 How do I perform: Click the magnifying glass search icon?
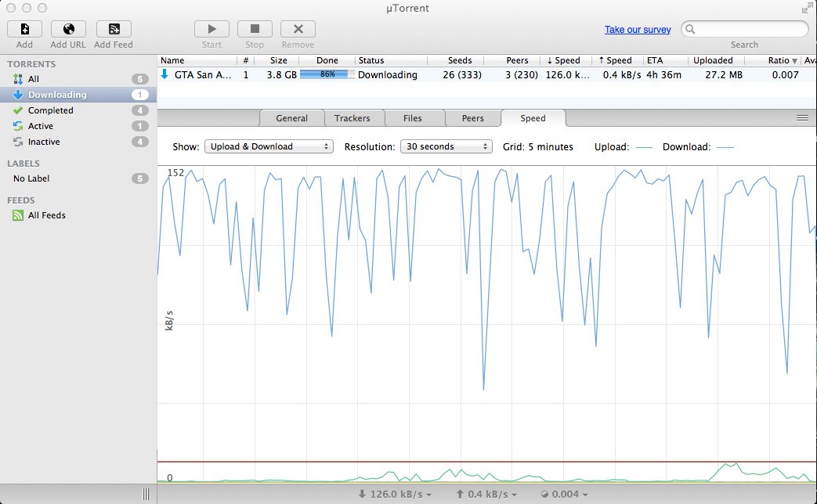point(690,29)
